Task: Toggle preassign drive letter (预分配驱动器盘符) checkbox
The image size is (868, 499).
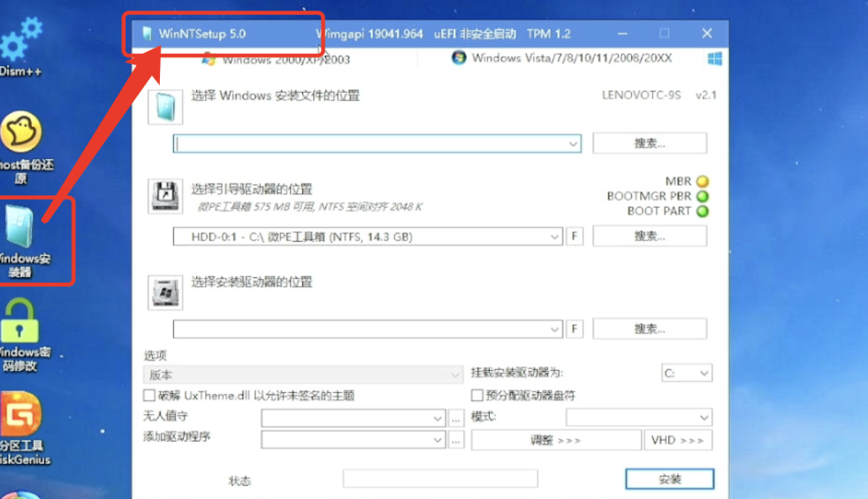Action: coord(476,395)
